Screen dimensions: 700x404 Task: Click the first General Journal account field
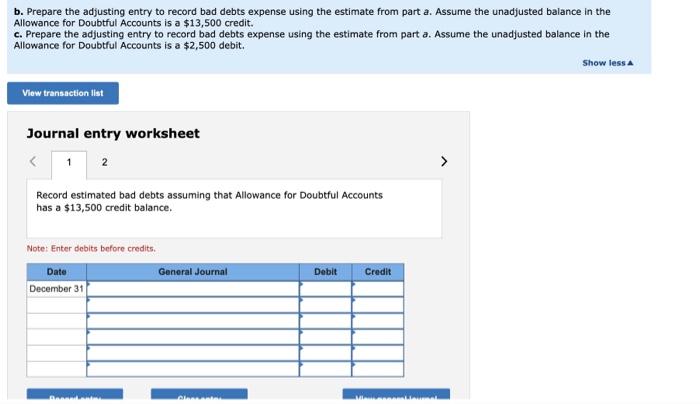click(x=193, y=289)
